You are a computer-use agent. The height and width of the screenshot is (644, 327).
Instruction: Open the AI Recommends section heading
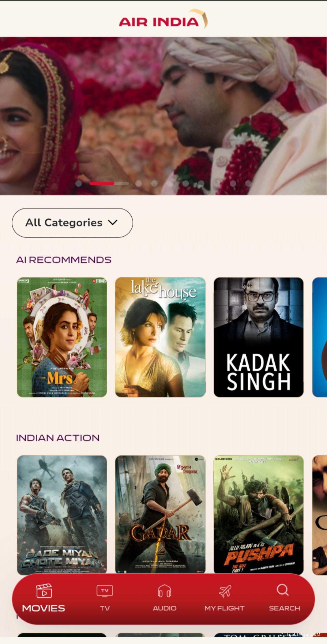click(x=63, y=260)
